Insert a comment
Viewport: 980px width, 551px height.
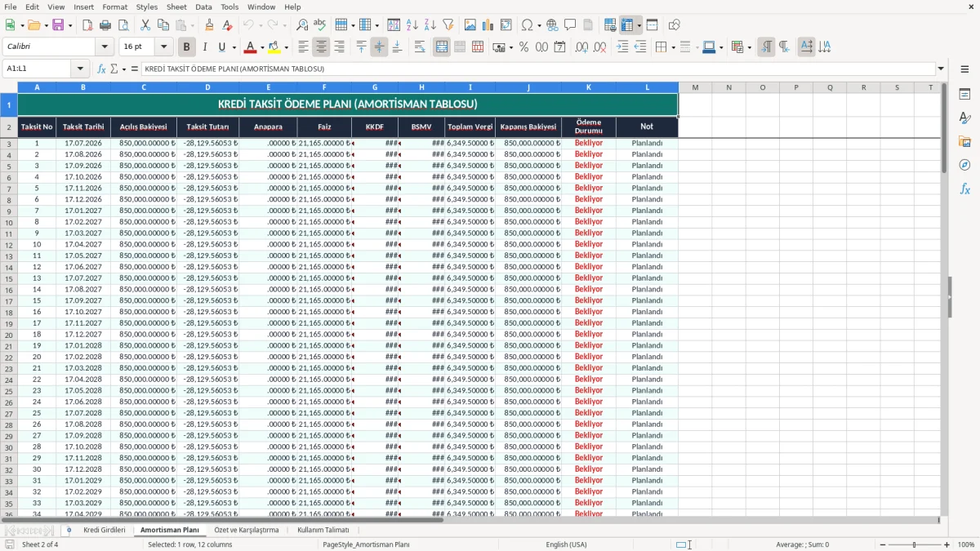(570, 25)
